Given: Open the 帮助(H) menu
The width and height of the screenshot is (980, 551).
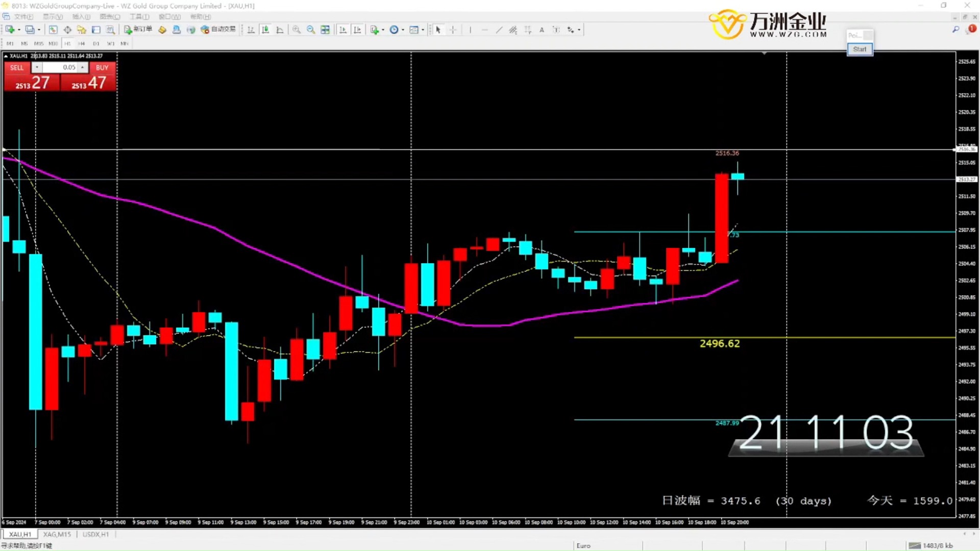Looking at the screenshot, I should 201,17.
